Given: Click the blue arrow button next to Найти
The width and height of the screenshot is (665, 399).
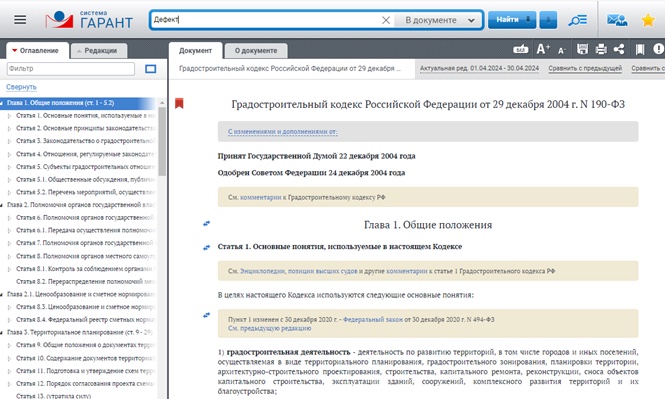Looking at the screenshot, I should [x=548, y=20].
